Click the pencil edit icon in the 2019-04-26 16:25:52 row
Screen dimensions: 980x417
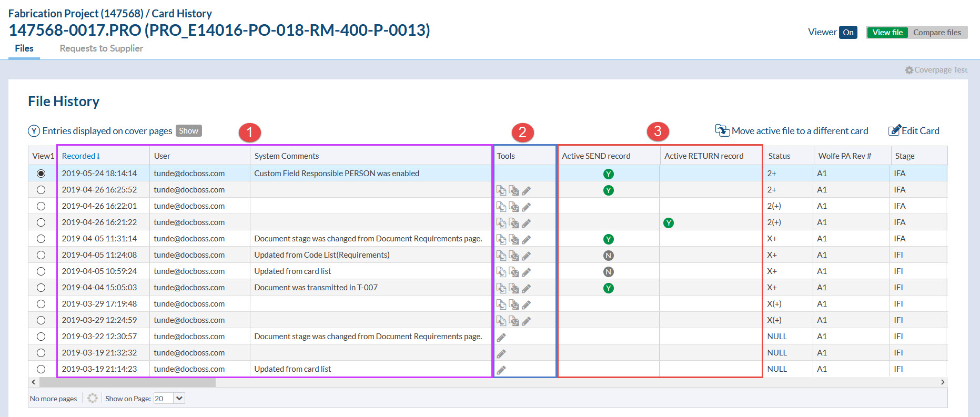tap(526, 190)
